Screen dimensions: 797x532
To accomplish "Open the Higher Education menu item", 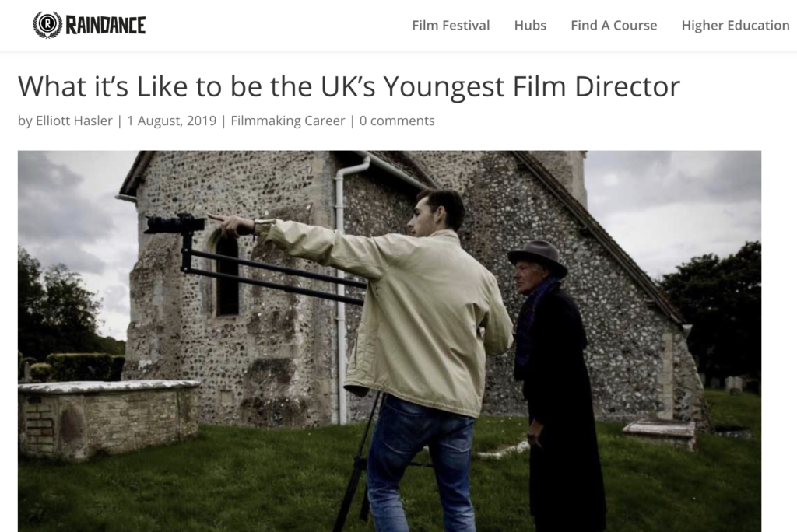I will click(x=736, y=26).
